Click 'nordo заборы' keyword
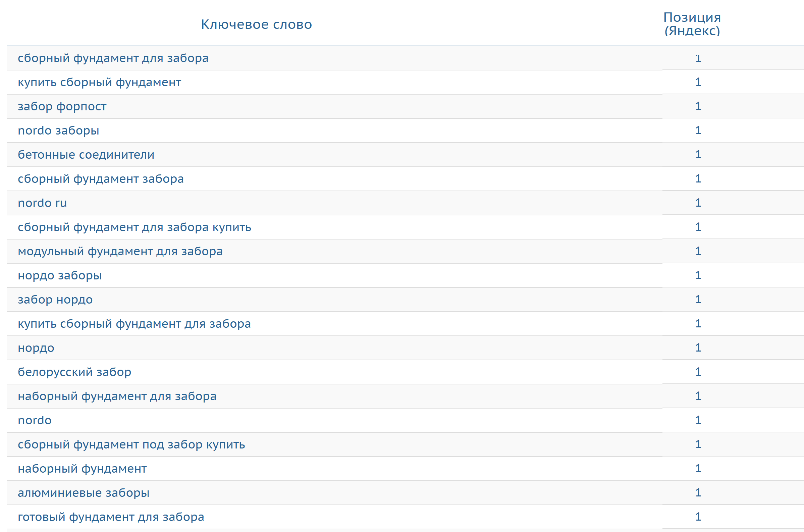The height and width of the screenshot is (532, 804). 58,130
